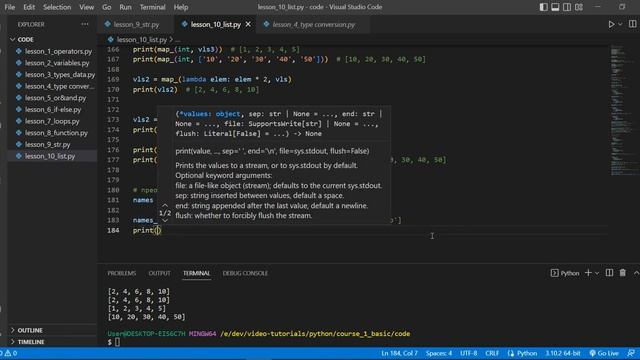Show next signature in tooltip

click(165, 221)
